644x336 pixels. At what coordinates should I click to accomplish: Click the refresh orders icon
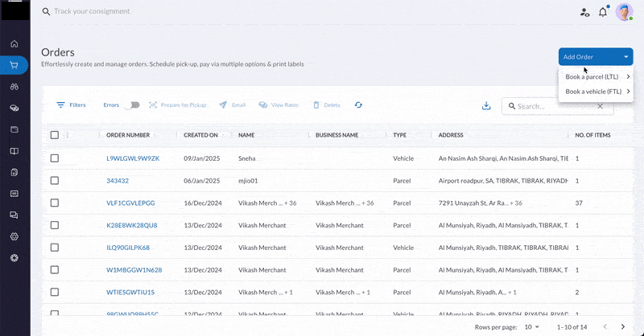coord(358,105)
